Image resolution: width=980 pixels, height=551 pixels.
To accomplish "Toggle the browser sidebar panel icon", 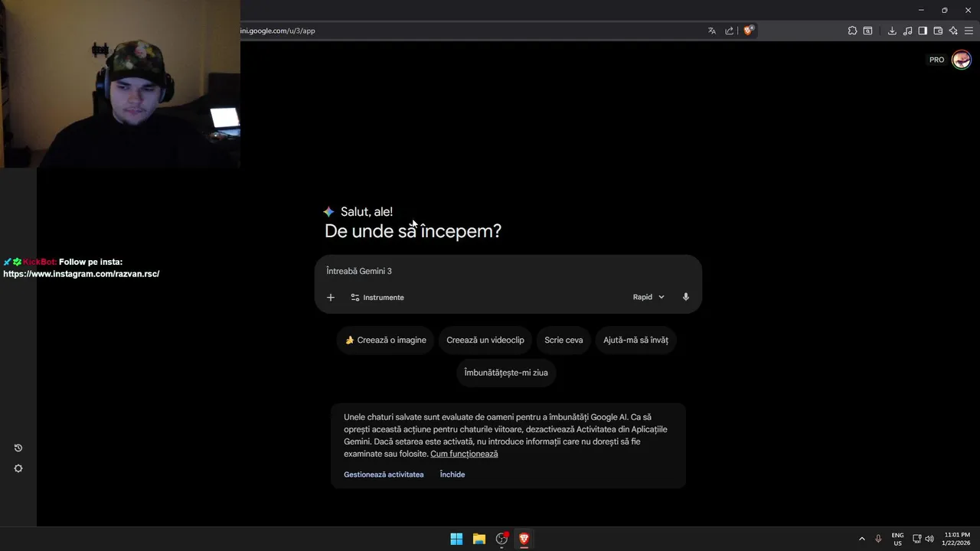I will pyautogui.click(x=923, y=31).
